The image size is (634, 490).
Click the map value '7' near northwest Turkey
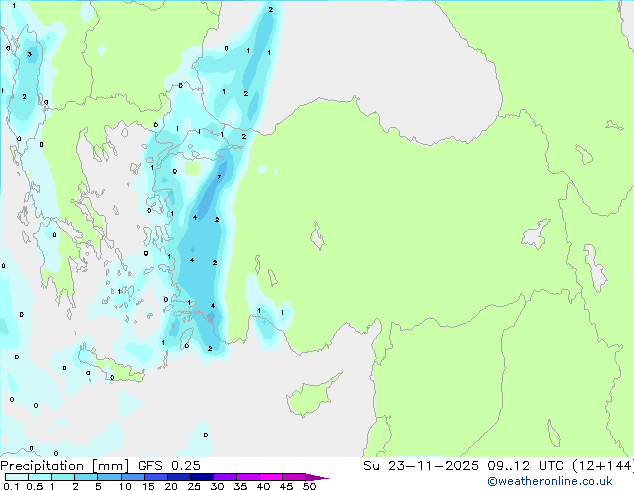click(219, 177)
